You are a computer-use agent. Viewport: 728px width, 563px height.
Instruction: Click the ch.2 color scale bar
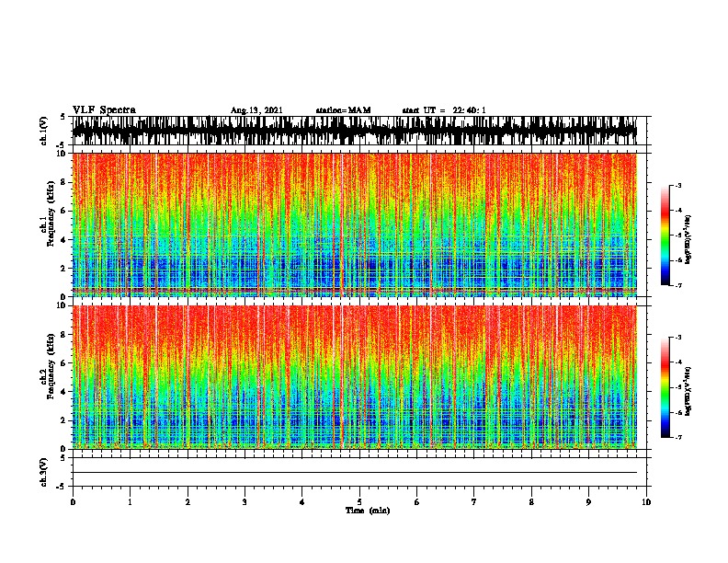pos(665,387)
